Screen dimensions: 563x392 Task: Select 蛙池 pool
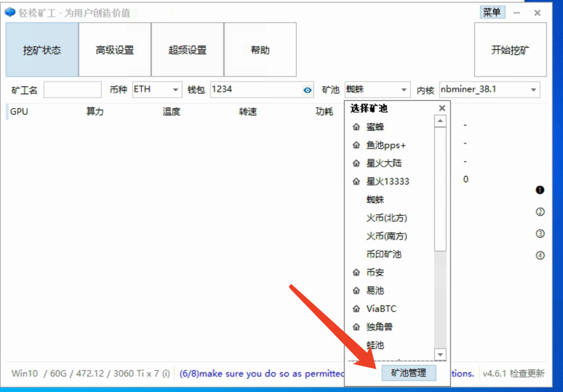[375, 345]
